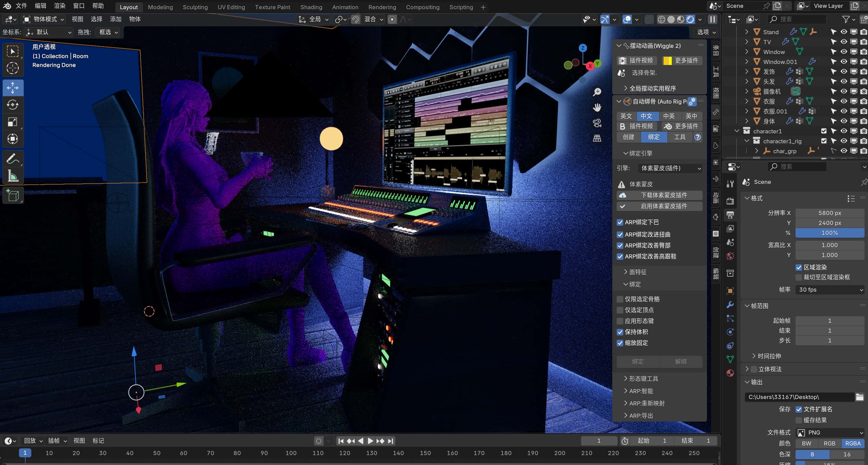The height and width of the screenshot is (465, 868).
Task: Select the Annotate pencil tool
Action: 13,159
